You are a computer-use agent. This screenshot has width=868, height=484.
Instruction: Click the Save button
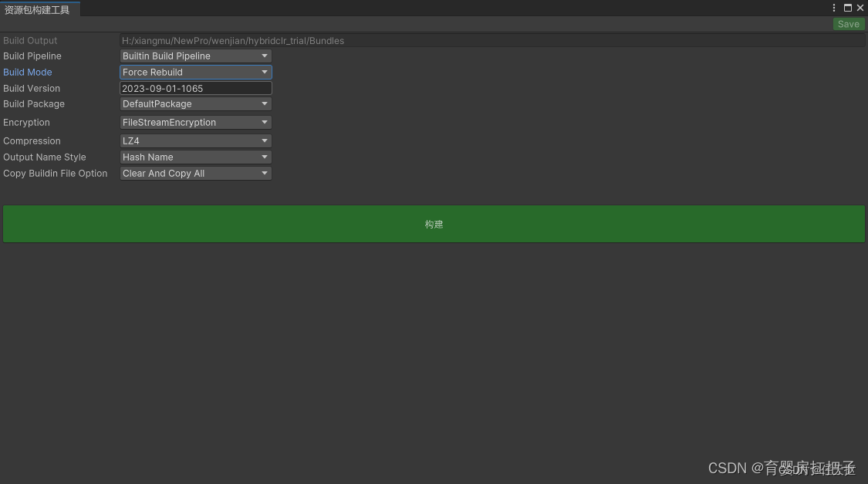tap(848, 24)
